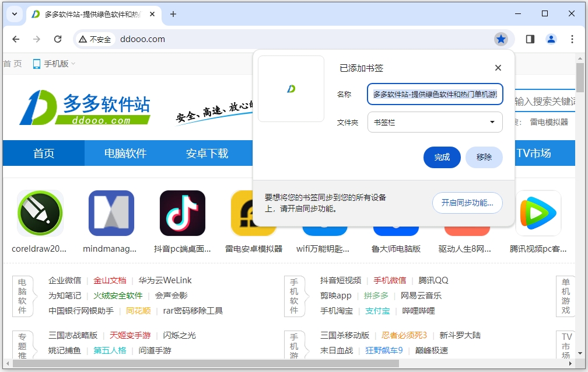Open the 腾讯QQ link

(x=433, y=280)
